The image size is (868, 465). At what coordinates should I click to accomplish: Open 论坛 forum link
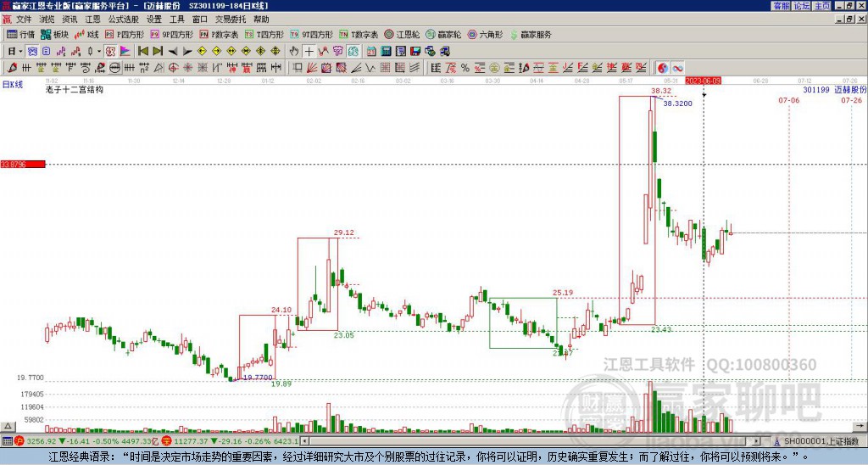point(802,6)
